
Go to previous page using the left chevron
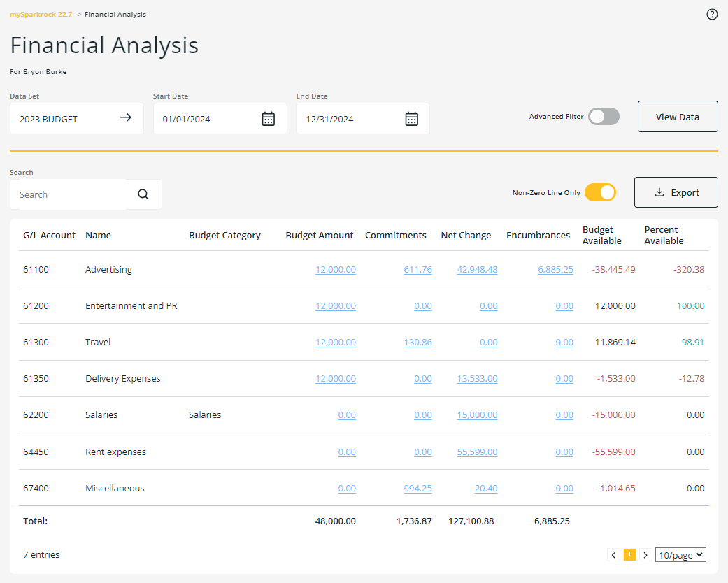coord(613,554)
